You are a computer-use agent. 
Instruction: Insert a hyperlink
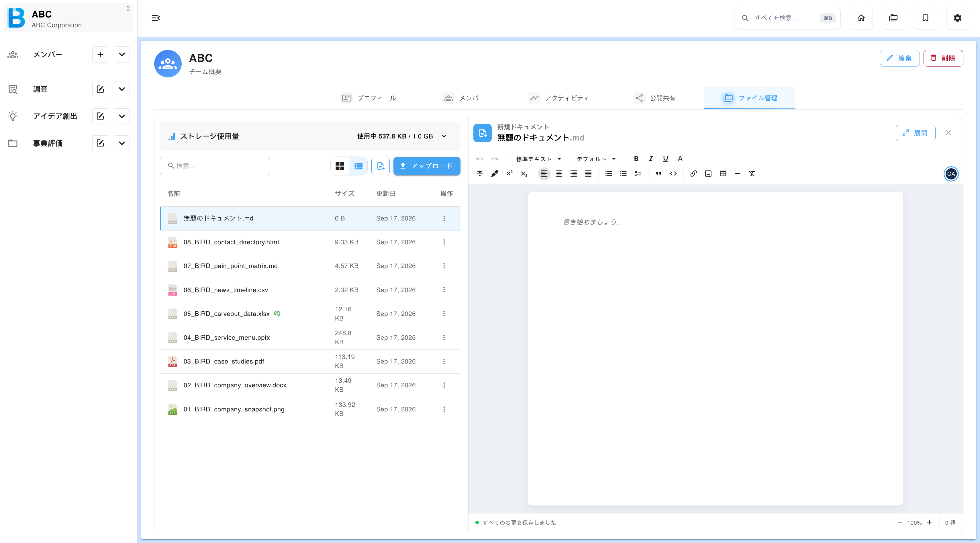tap(693, 173)
